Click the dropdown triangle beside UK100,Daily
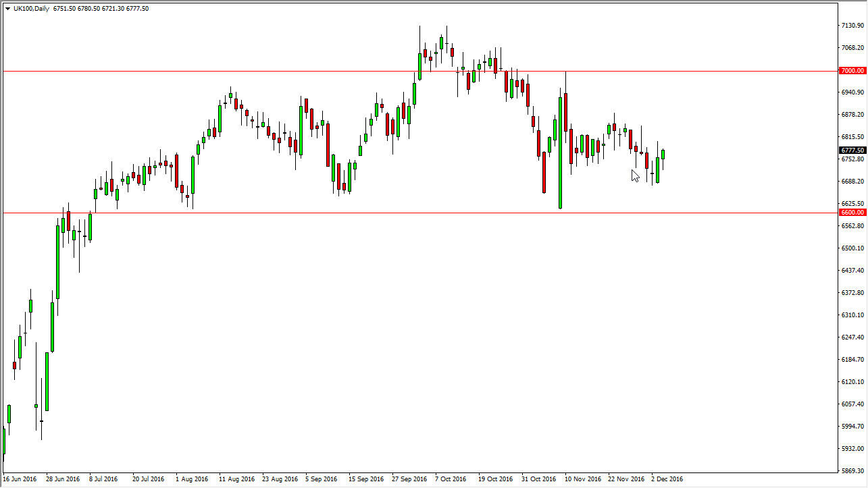 coord(7,9)
